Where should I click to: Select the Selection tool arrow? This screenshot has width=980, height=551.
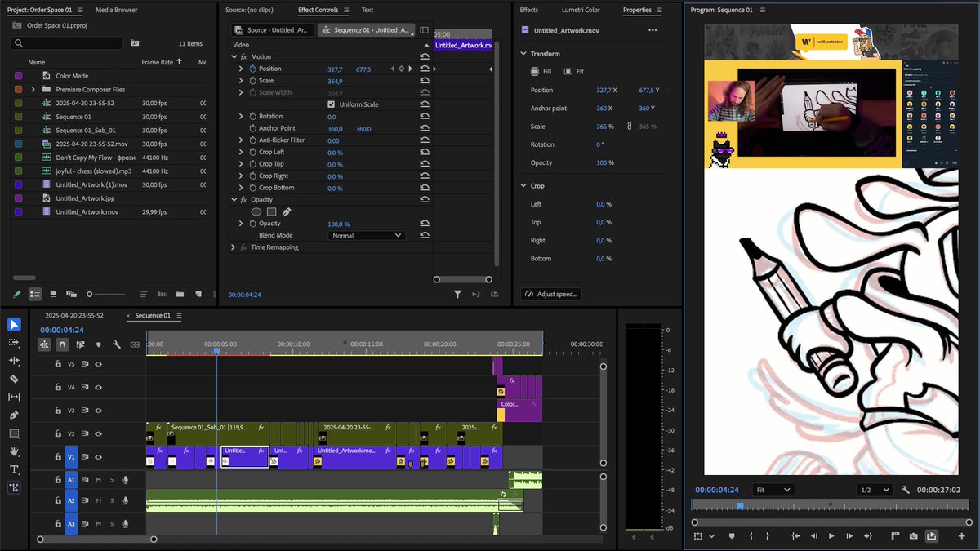pos(14,324)
